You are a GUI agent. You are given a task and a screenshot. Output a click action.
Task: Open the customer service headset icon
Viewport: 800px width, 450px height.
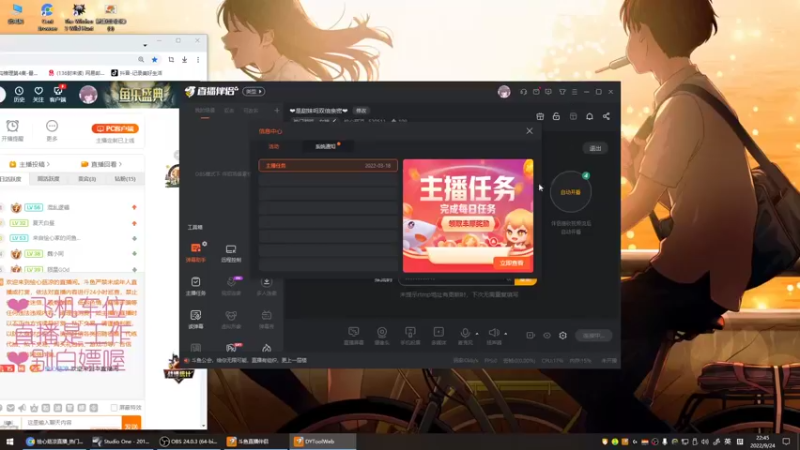coord(523,92)
